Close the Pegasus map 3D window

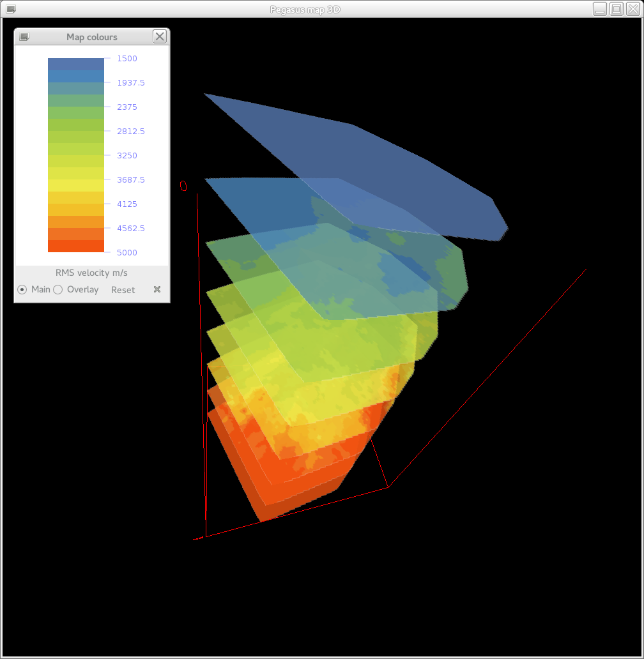click(633, 9)
